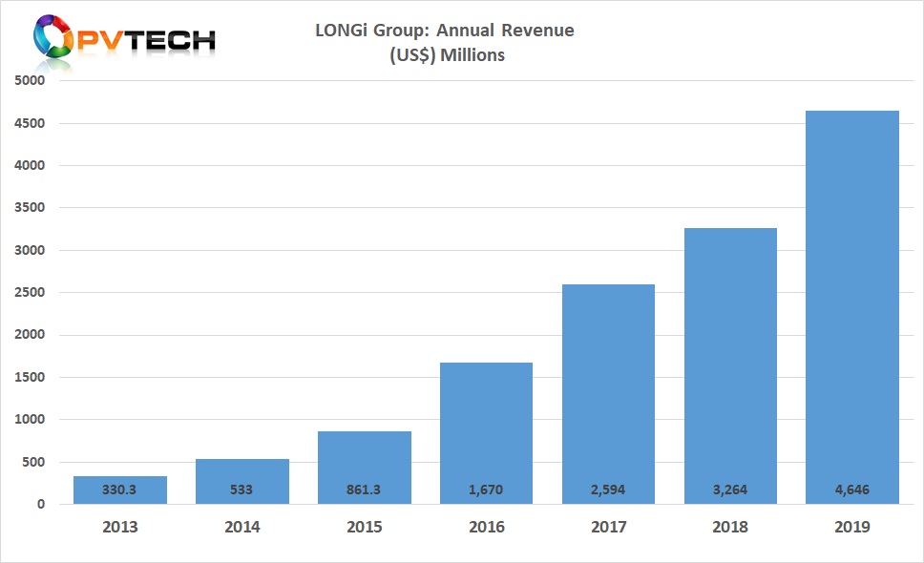Select the 2013 revenue bar
The height and width of the screenshot is (563, 924).
(120, 490)
